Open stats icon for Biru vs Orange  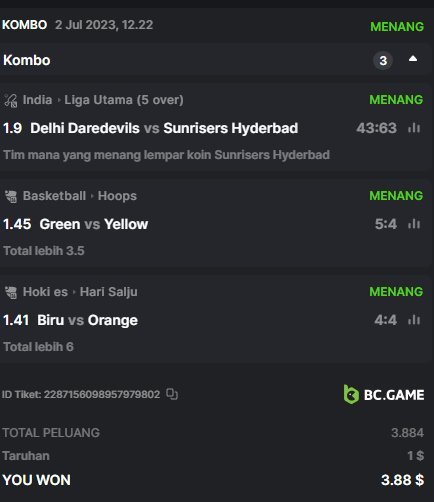(414, 320)
